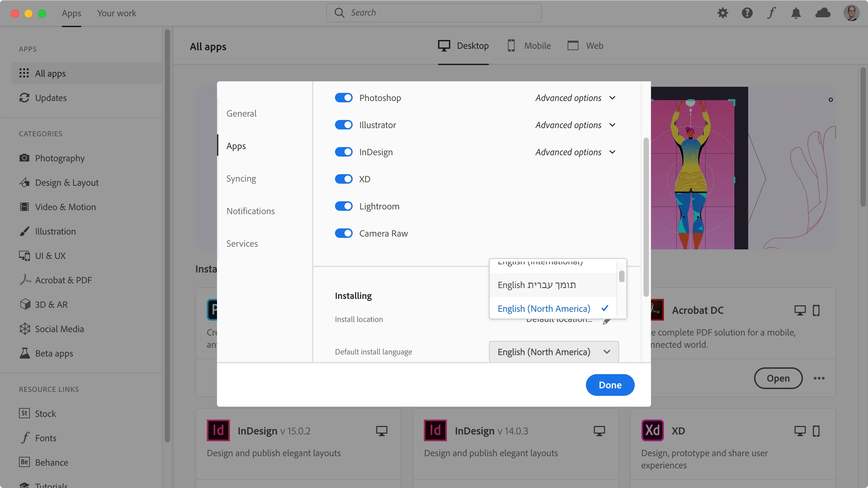Image resolution: width=868 pixels, height=488 pixels.
Task: Click the InDesign v 15.0.2 app icon
Action: coord(218,430)
